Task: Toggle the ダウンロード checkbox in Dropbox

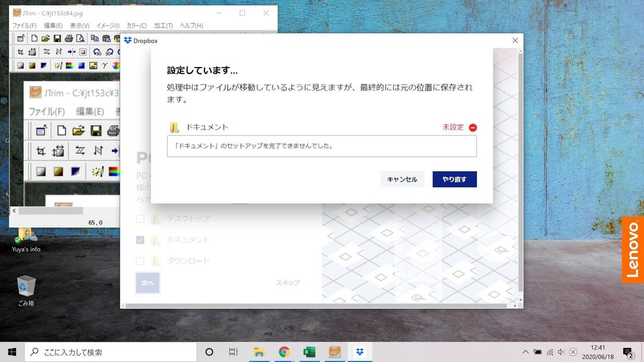Action: [x=140, y=261]
